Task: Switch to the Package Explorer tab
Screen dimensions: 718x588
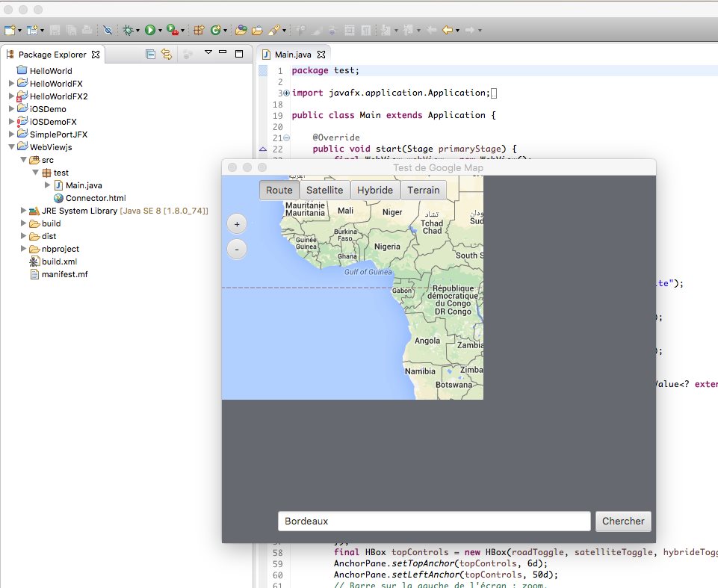Action: [x=52, y=55]
